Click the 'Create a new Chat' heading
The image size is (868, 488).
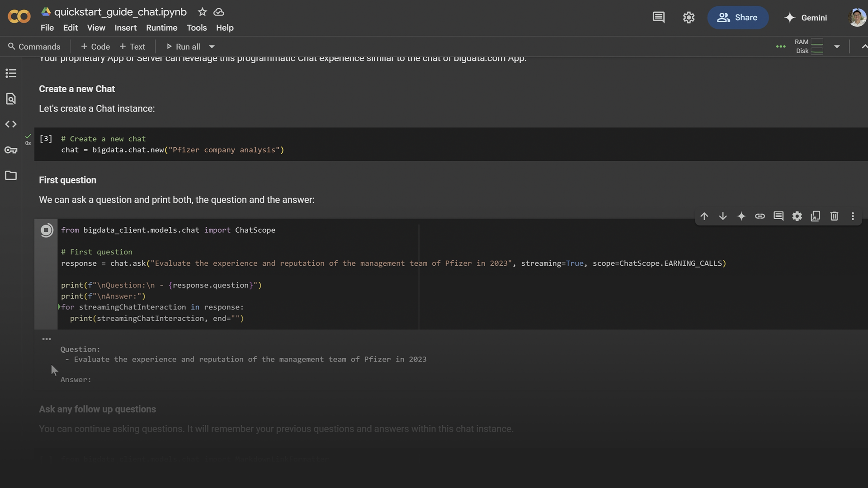tap(77, 89)
